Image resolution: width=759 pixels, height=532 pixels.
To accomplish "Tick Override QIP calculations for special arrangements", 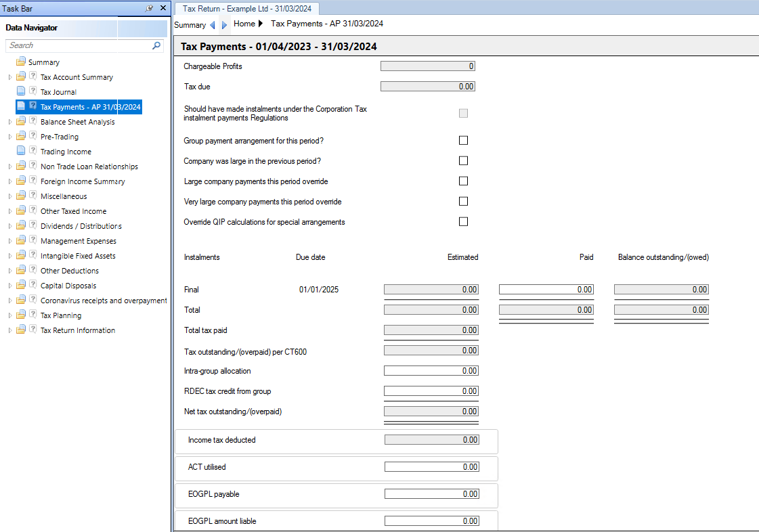I will click(463, 222).
